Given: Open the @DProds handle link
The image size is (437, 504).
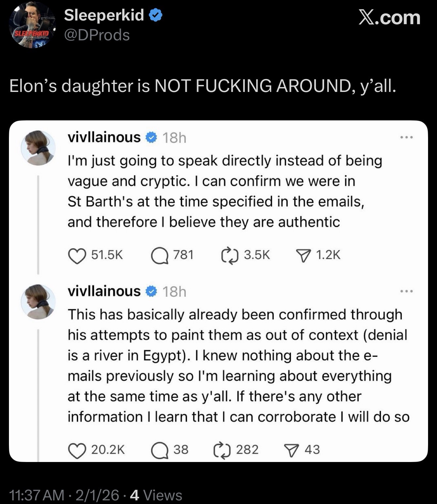Looking at the screenshot, I should [x=97, y=35].
